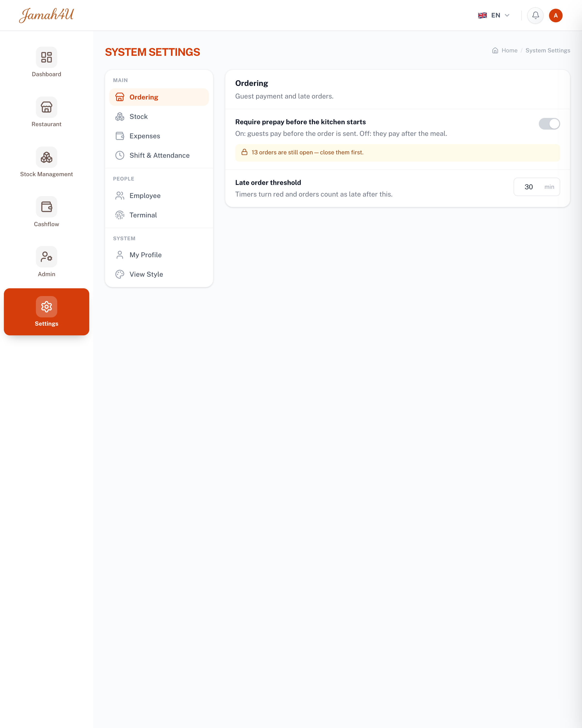Click the Shift & Attendance clock icon
The image size is (582, 728).
120,155
